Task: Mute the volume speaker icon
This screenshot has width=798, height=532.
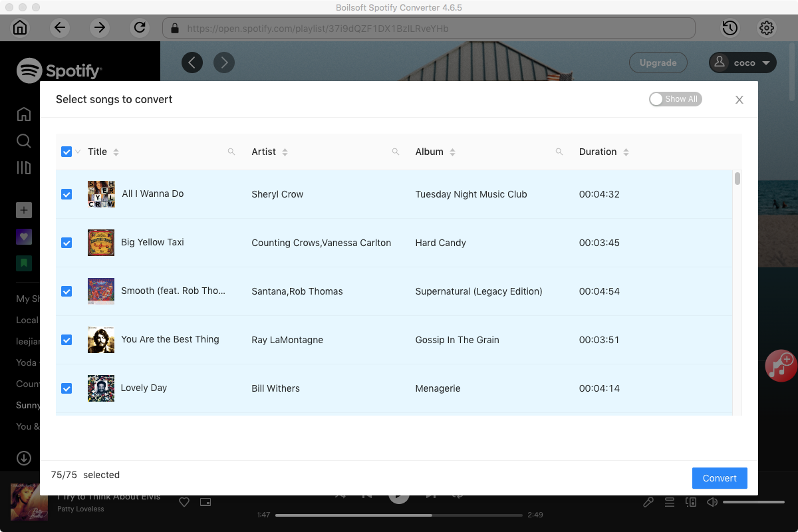Action: (x=712, y=502)
